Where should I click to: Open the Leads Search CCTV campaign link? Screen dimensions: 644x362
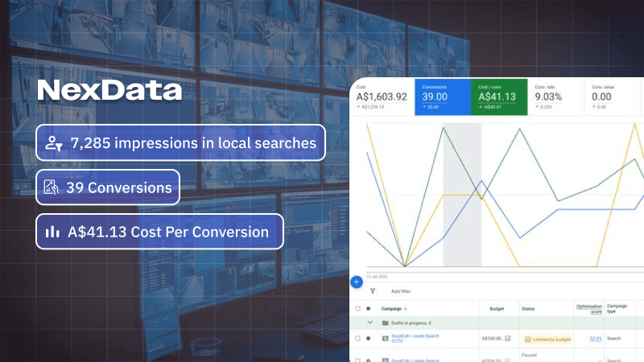tap(415, 338)
